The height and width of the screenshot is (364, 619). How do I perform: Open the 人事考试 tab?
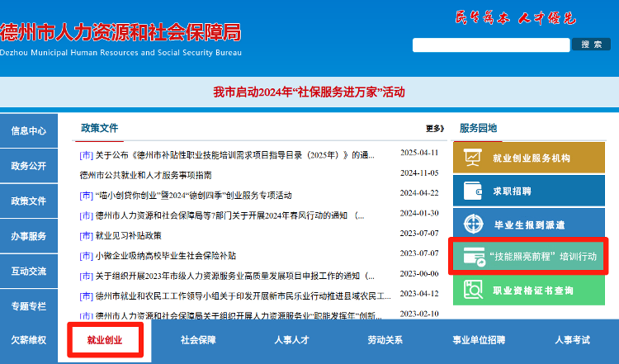coord(572,340)
